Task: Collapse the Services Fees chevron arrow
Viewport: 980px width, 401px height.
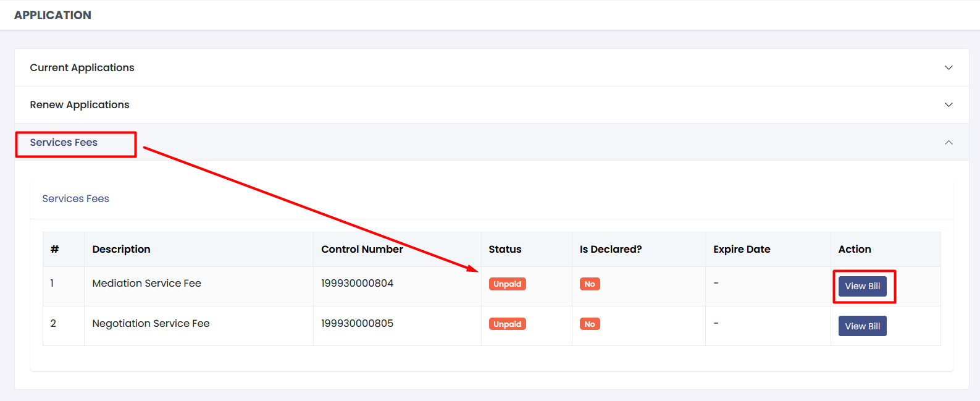Action: pos(949,142)
